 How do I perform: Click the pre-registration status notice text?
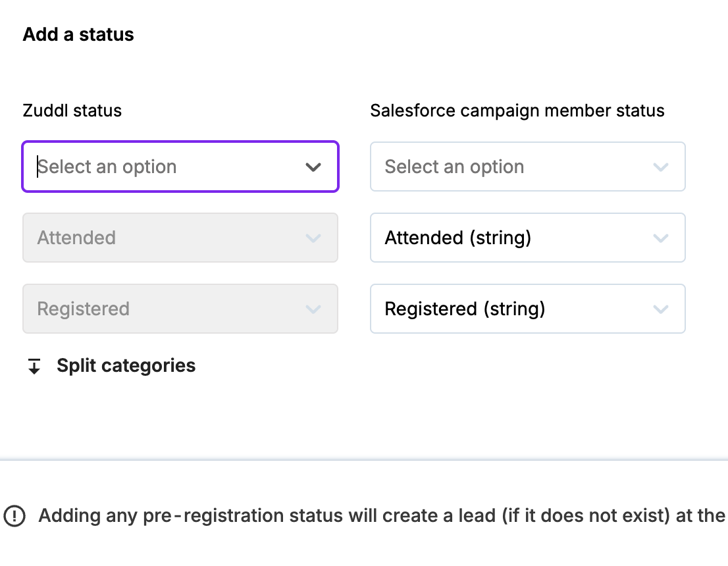382,516
